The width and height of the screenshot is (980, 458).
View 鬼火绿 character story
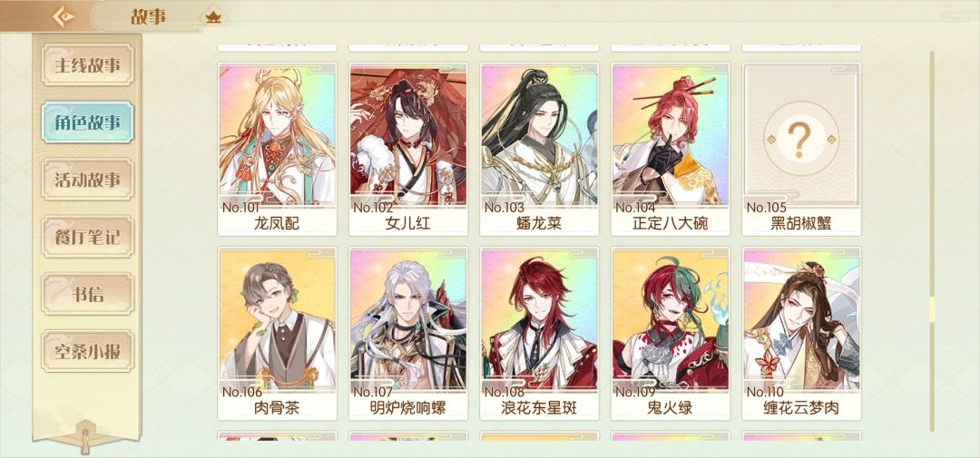671,334
